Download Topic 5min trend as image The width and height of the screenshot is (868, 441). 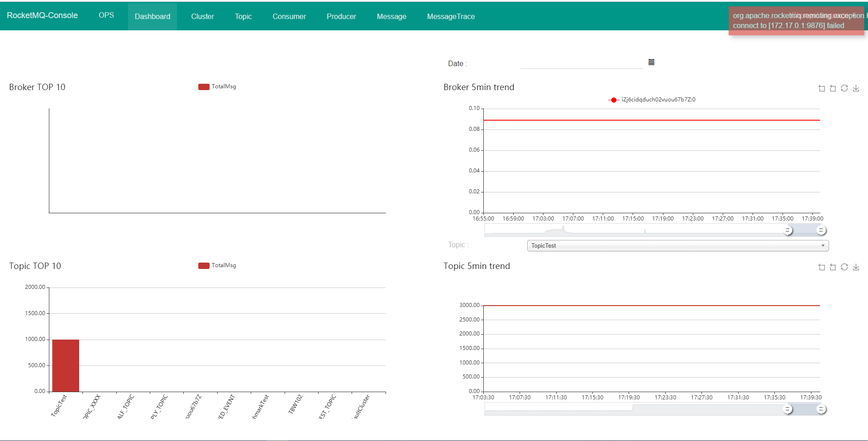click(x=856, y=267)
